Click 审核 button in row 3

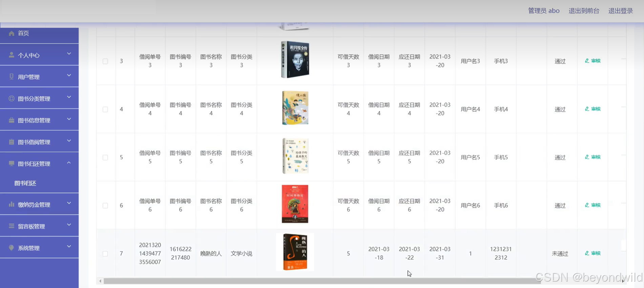click(x=593, y=61)
